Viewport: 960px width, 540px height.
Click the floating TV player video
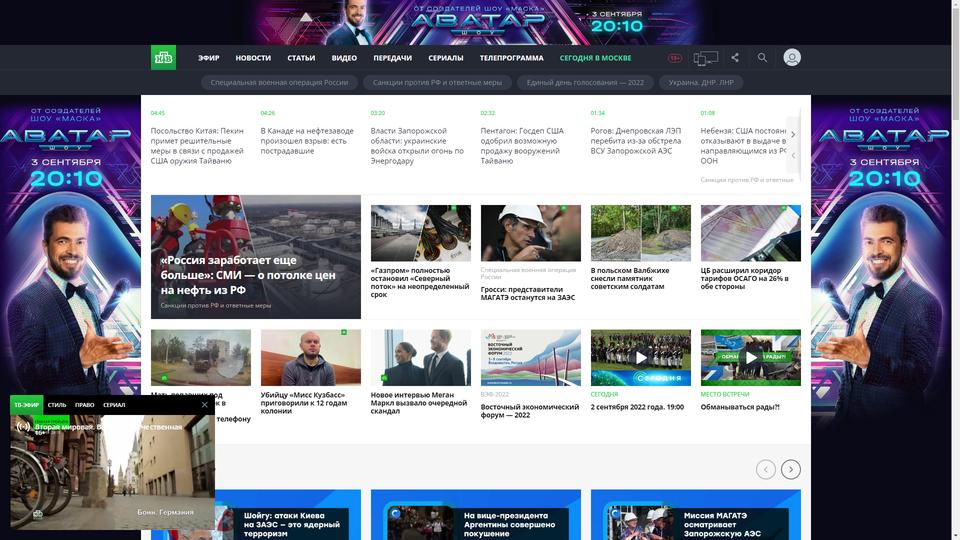(x=112, y=471)
